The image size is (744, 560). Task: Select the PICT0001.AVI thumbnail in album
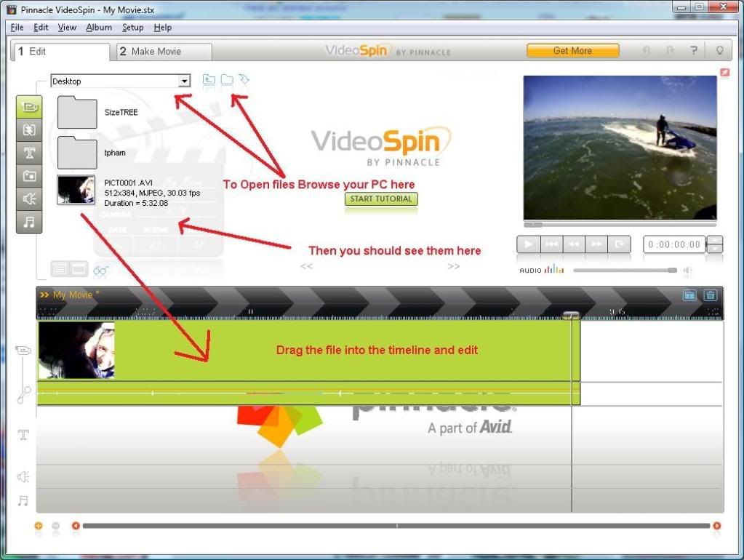76,189
